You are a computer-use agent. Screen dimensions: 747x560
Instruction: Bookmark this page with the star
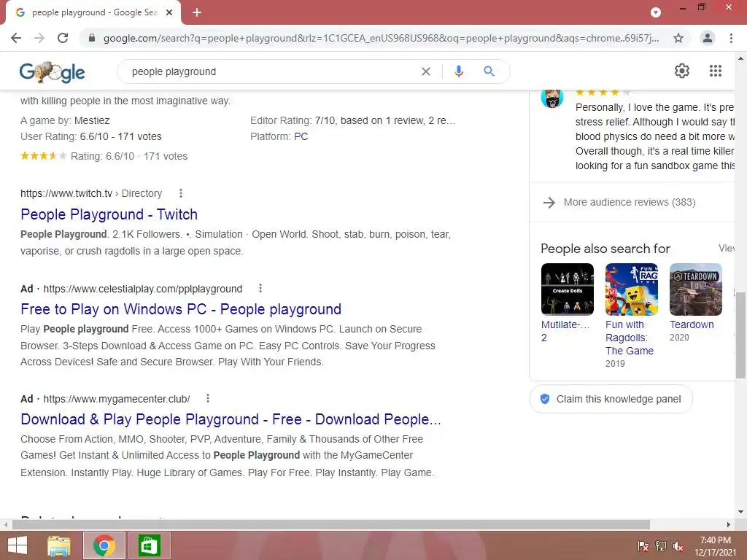point(678,38)
